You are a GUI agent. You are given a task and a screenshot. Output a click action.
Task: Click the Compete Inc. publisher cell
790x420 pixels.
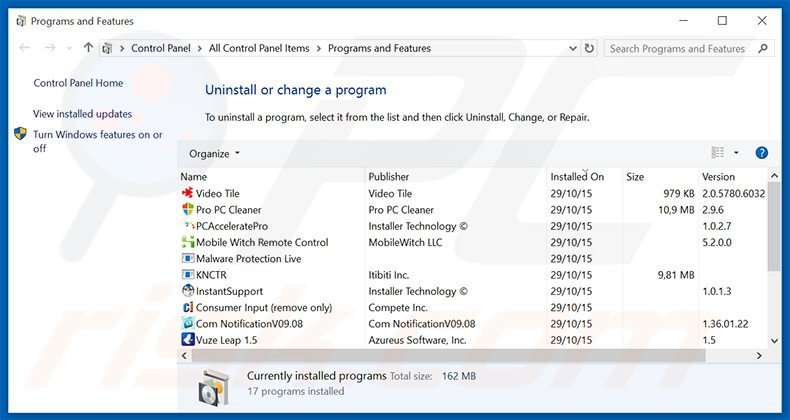[x=398, y=307]
